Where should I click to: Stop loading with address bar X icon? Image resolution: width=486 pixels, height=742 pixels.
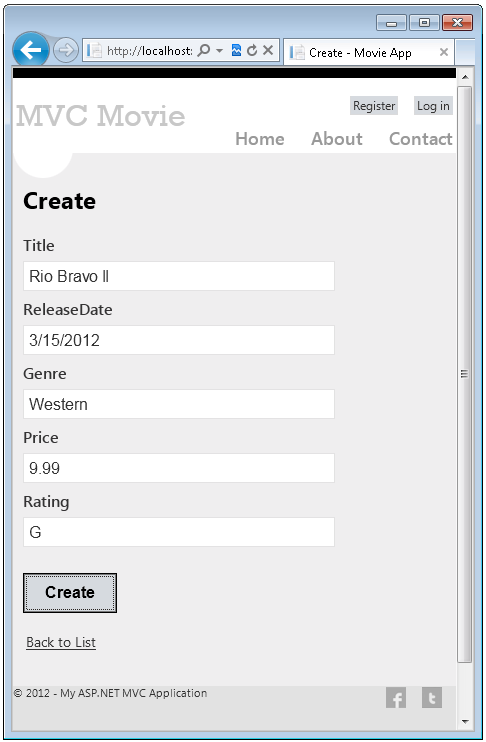(x=268, y=50)
